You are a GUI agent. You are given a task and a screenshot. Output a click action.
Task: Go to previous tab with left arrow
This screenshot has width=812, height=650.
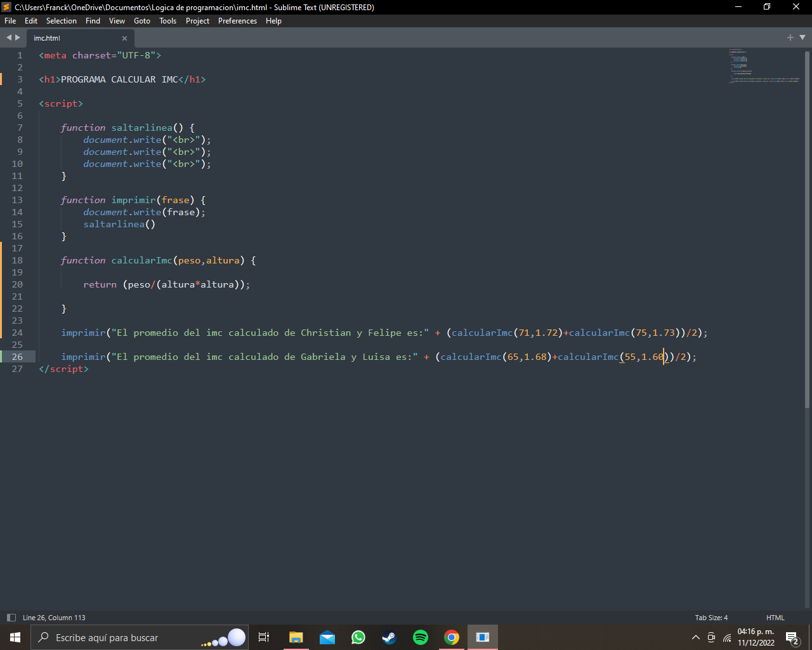[x=9, y=37]
